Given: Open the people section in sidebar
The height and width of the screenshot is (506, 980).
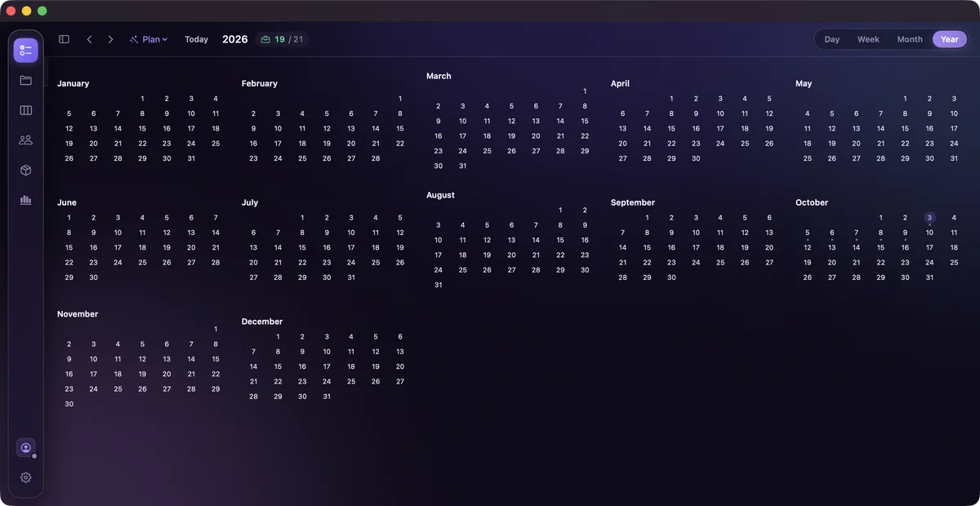Looking at the screenshot, I should coord(25,140).
